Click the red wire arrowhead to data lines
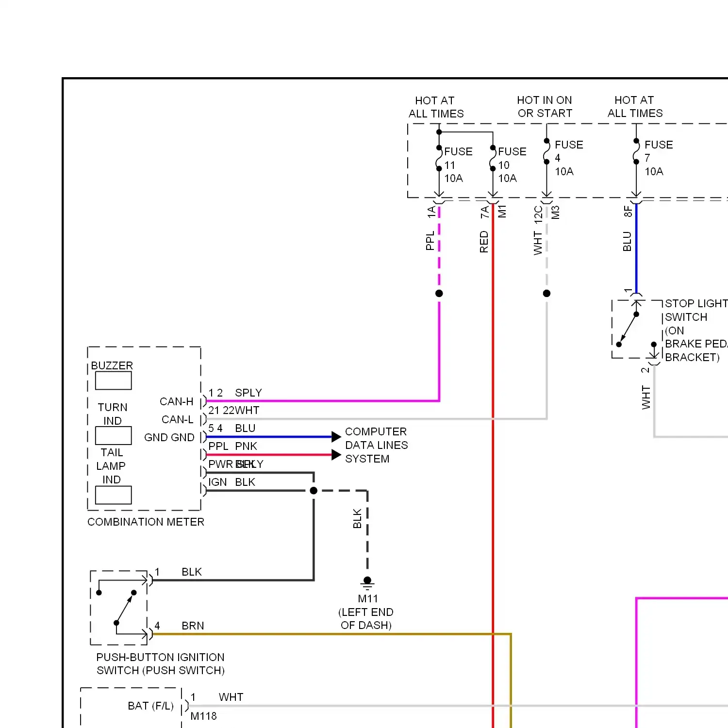 coord(336,455)
